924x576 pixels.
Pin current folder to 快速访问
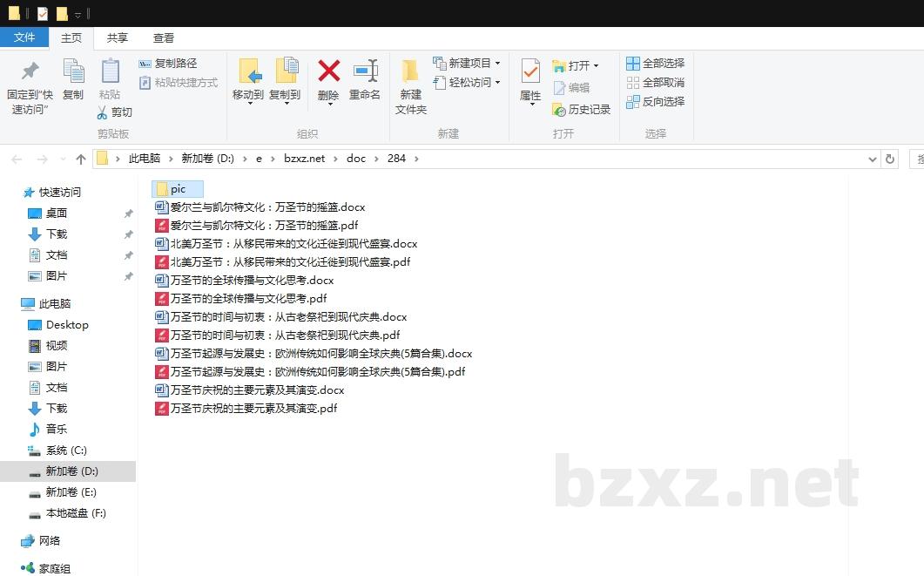tap(29, 83)
